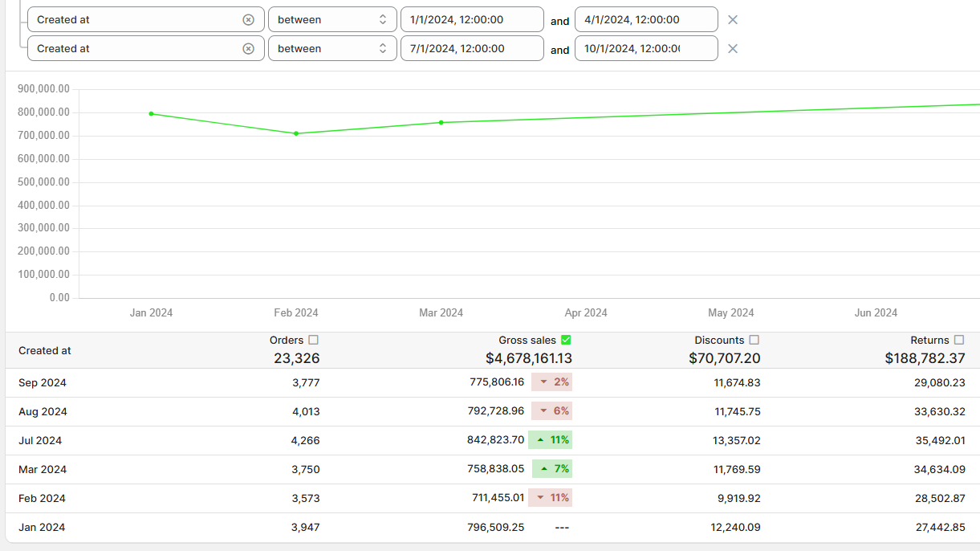
Task: Uncheck the Gross sales checkbox
Action: click(x=566, y=340)
